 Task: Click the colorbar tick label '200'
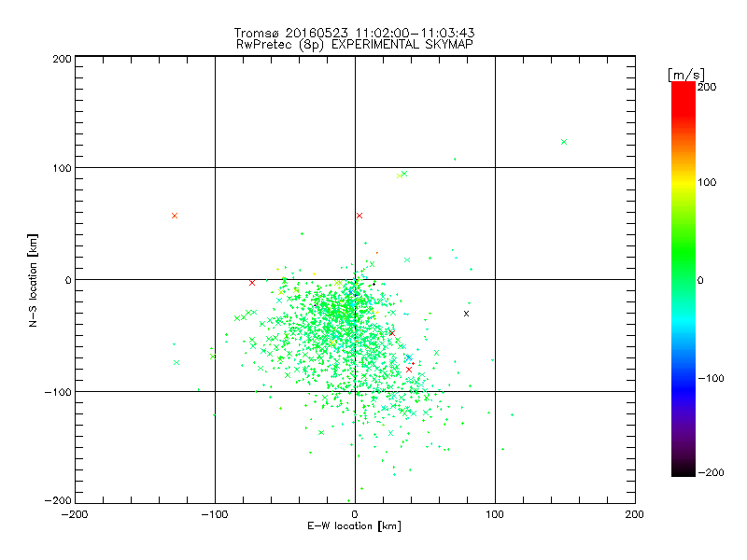(707, 87)
